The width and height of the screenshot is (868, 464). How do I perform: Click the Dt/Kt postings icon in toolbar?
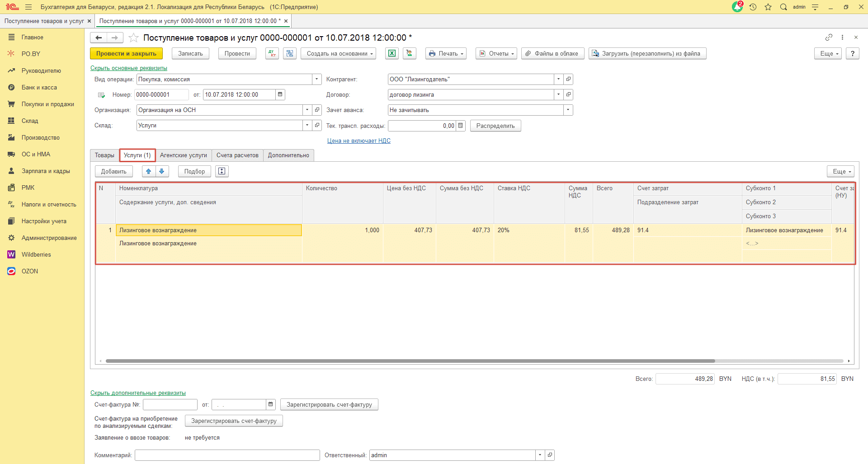point(272,53)
